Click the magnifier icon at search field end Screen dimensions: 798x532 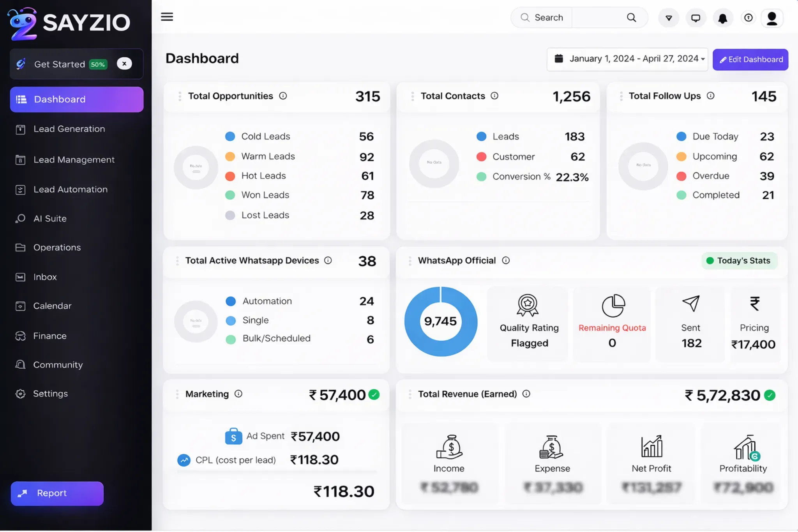tap(631, 18)
